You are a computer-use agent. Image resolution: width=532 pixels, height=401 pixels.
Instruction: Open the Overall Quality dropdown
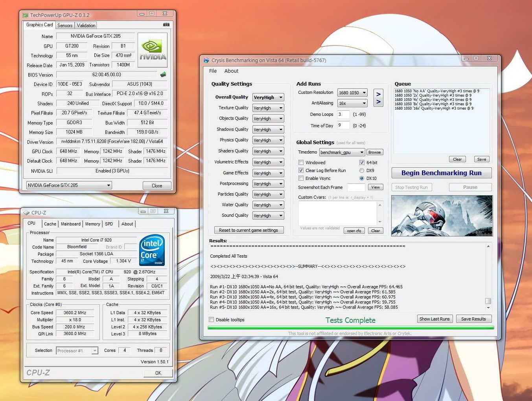(268, 97)
